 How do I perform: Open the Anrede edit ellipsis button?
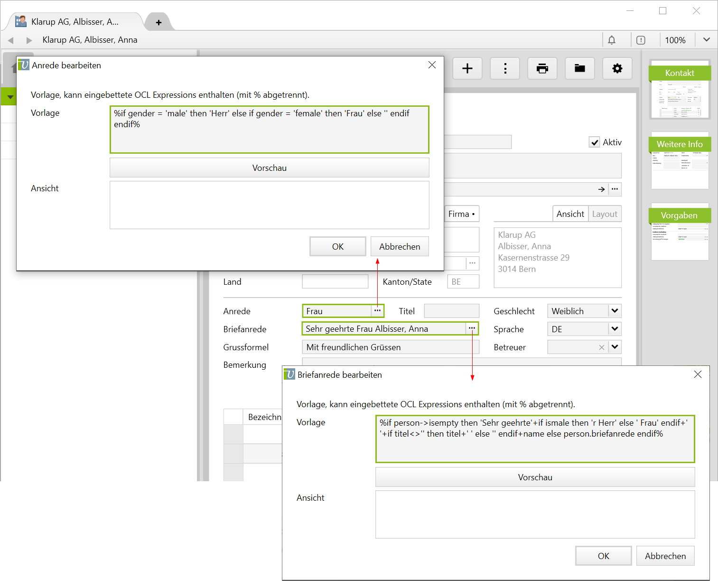pos(377,311)
